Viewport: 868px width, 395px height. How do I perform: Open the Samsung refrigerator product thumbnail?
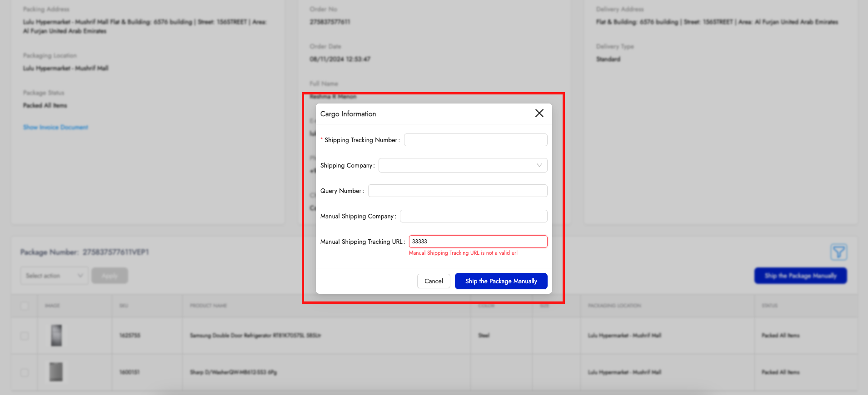click(56, 336)
